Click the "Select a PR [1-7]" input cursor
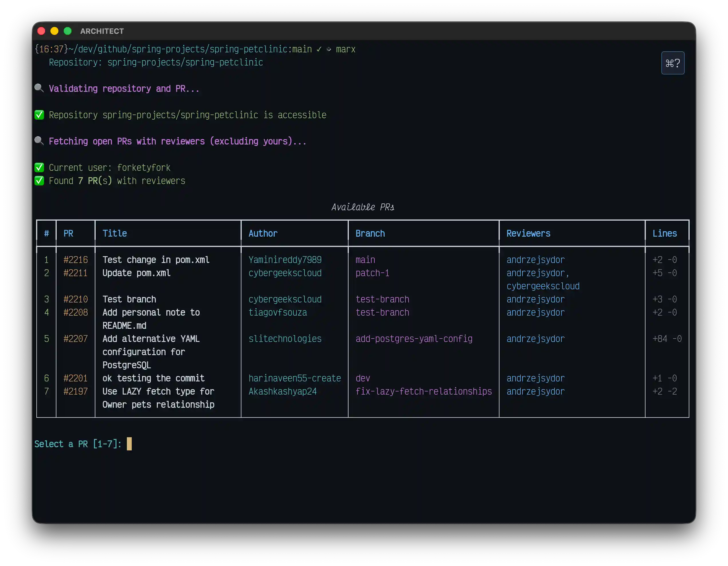The width and height of the screenshot is (728, 566). tap(129, 444)
